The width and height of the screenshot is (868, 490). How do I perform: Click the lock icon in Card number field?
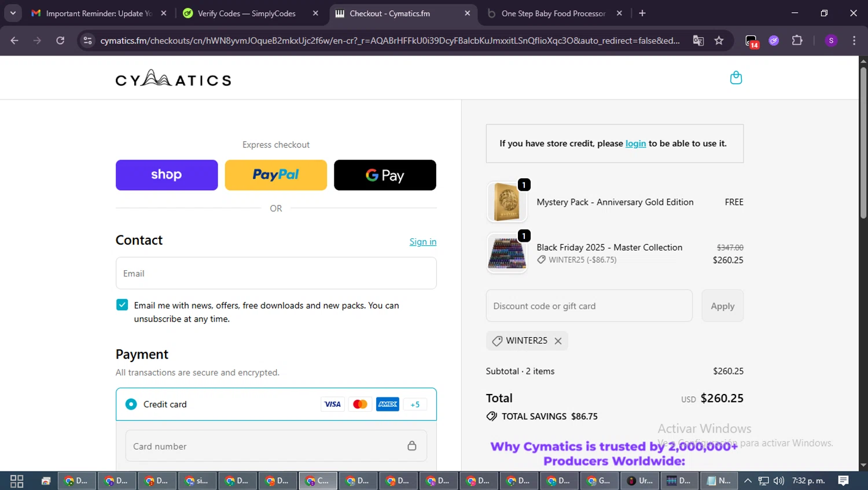coord(412,446)
